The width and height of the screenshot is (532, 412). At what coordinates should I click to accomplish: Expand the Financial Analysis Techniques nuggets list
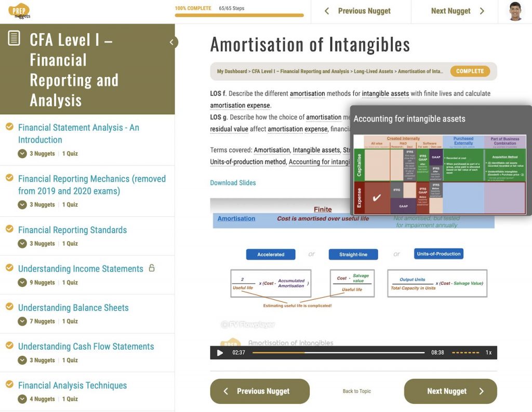tap(22, 399)
